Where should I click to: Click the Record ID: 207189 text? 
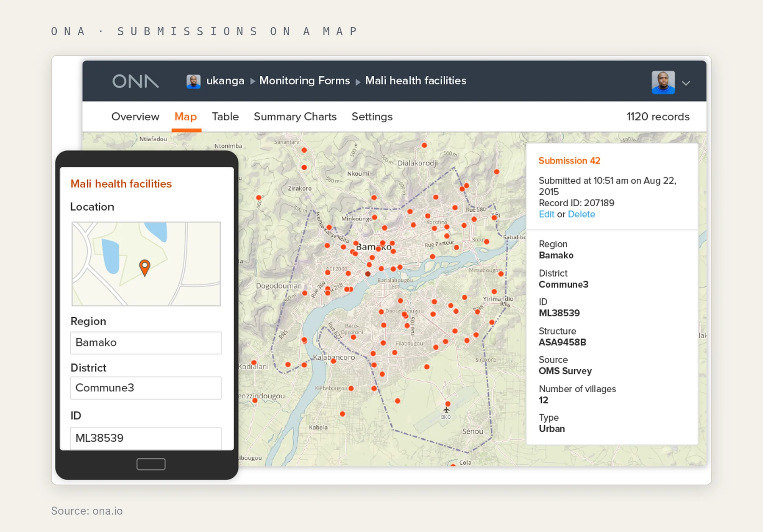click(576, 203)
